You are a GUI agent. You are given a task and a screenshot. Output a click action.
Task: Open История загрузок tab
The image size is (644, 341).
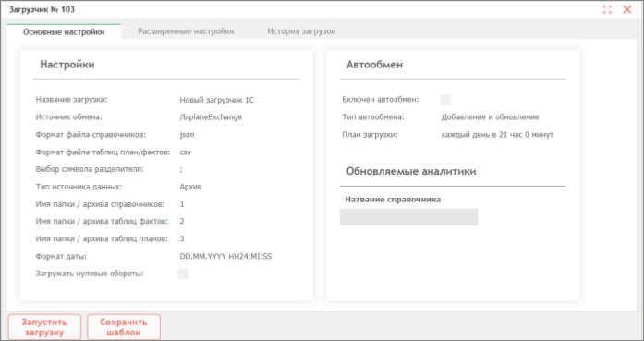301,31
